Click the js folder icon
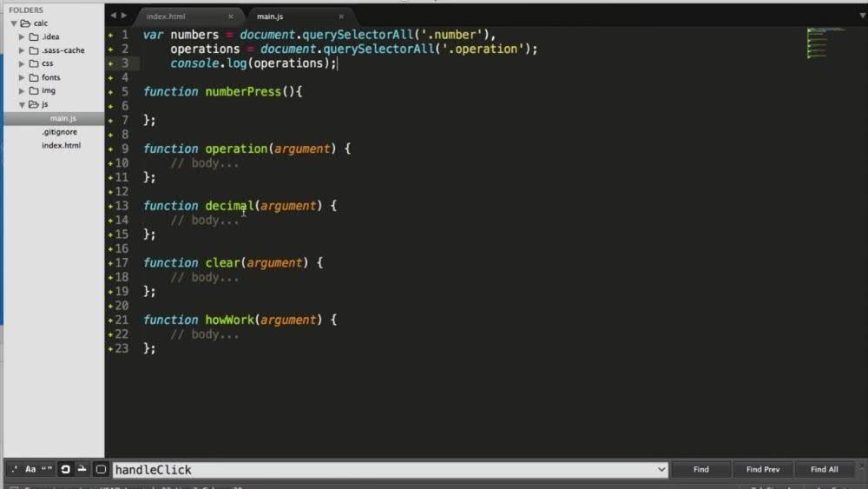 pyautogui.click(x=34, y=104)
